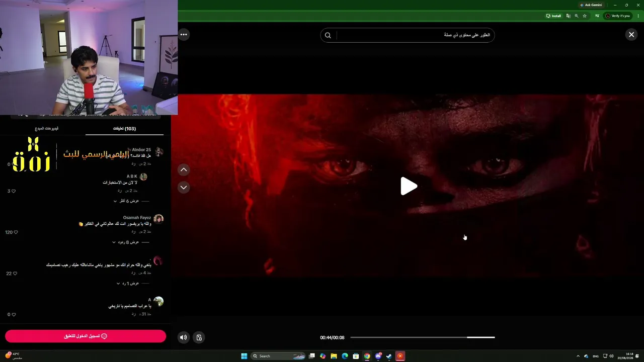Open the ENG language switcher

(x=596, y=356)
